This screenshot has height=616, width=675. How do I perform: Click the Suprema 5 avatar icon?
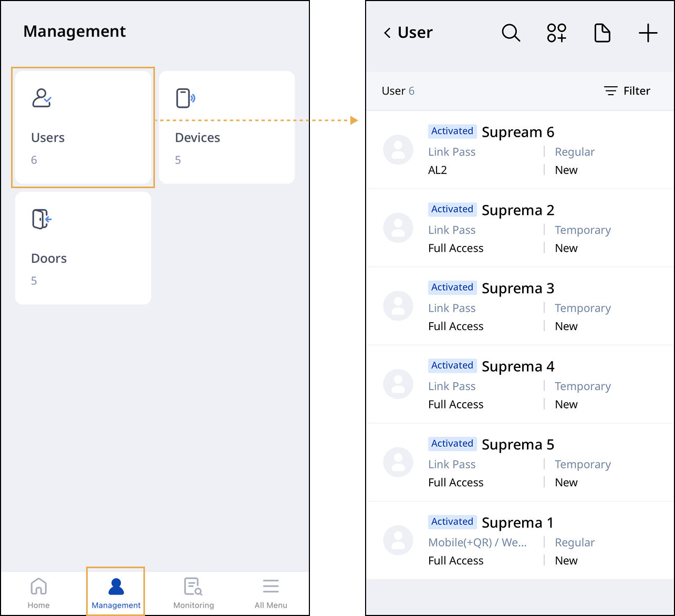[398, 462]
